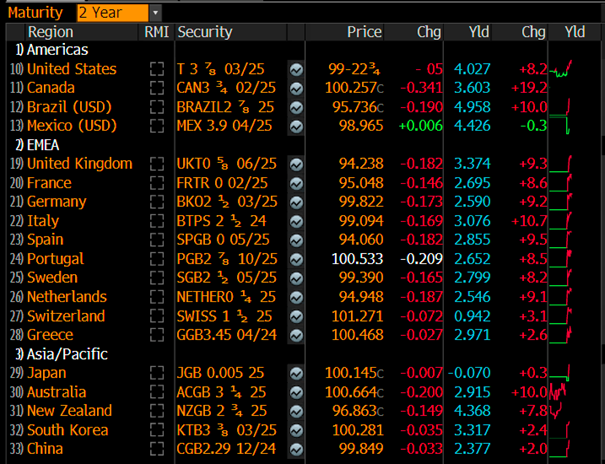Click chart icon beside BRAZIL2 7/8 25
Image resolution: width=605 pixels, height=464 pixels.
(x=296, y=108)
